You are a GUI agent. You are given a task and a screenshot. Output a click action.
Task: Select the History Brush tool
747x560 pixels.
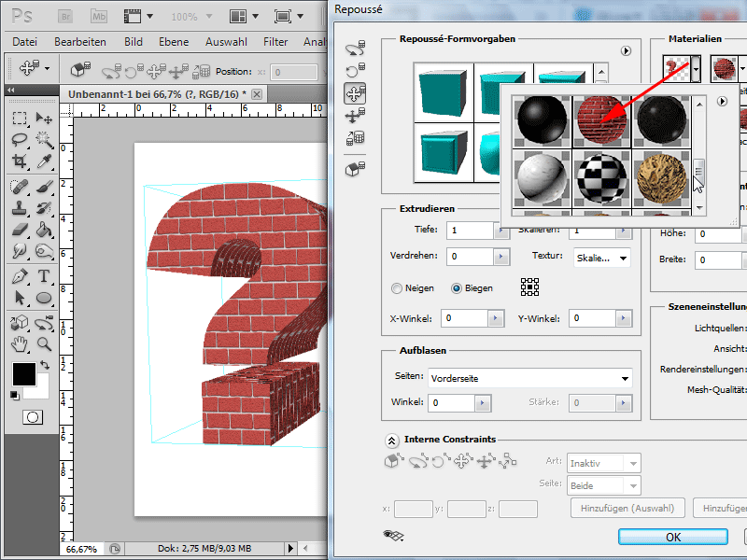point(44,208)
